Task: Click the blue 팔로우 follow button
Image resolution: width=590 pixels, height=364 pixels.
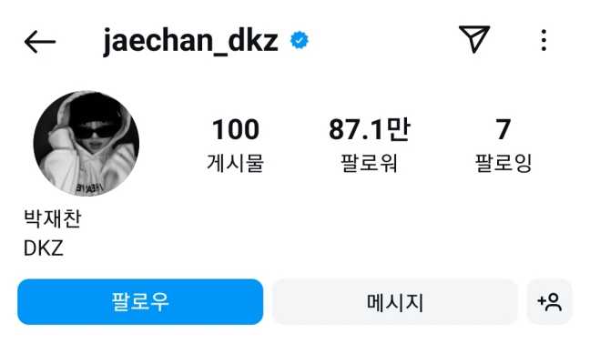Action: pos(140,301)
